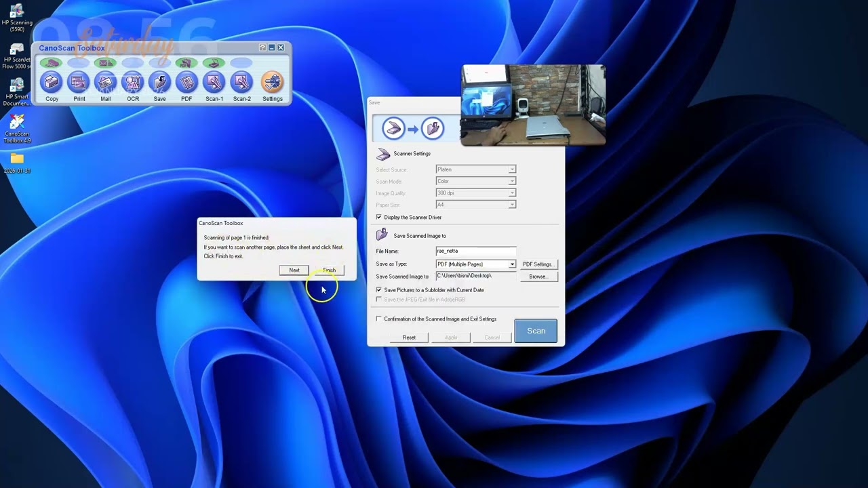Click the Save Scanned Image to path field
This screenshot has width=868, height=488.
pyautogui.click(x=475, y=277)
